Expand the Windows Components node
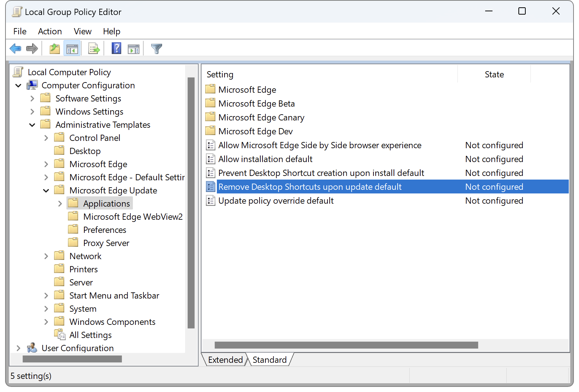 pyautogui.click(x=46, y=322)
